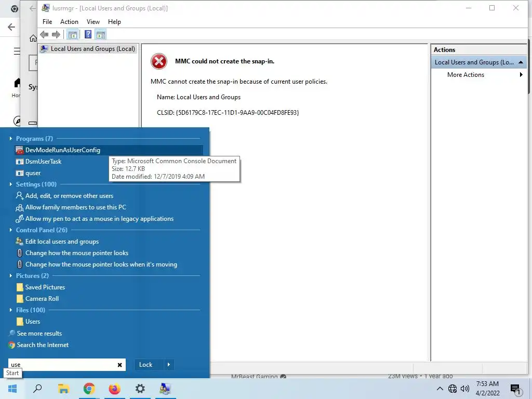
Task: Open Firefox from the taskbar
Action: click(115, 389)
